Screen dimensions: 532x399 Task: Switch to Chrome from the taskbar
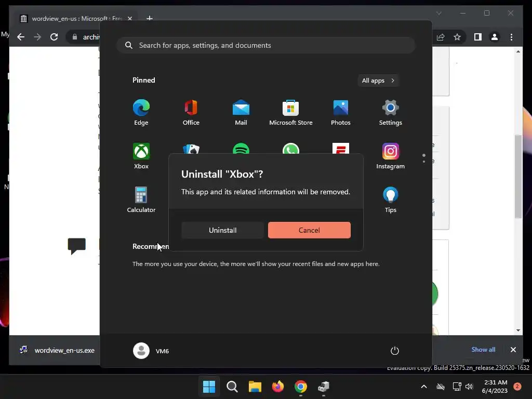301,387
